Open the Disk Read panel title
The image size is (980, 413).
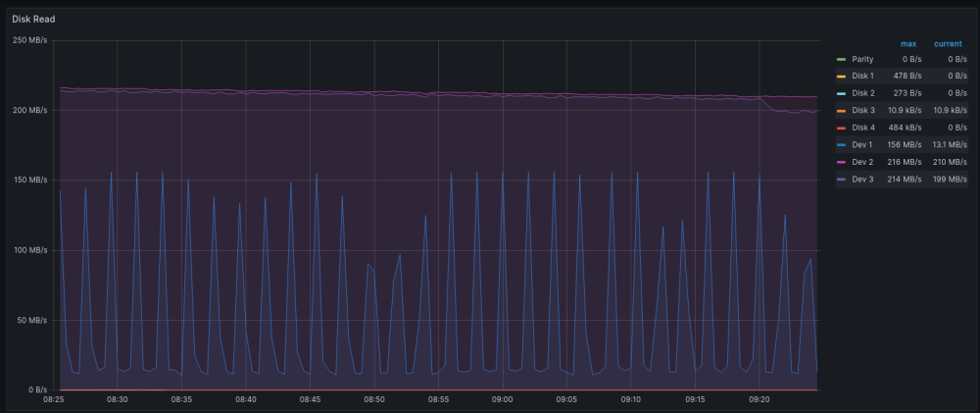(33, 20)
